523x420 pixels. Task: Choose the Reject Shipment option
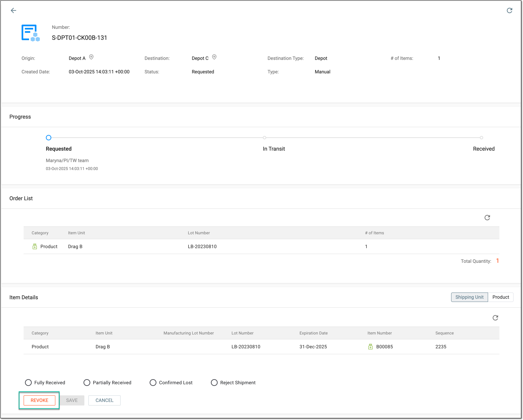point(214,383)
